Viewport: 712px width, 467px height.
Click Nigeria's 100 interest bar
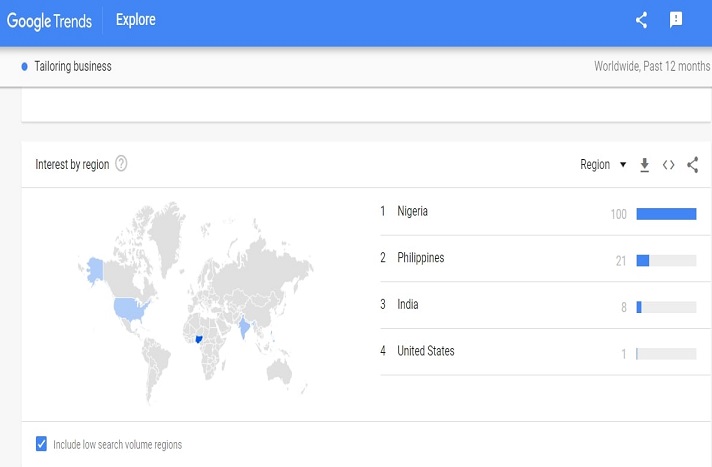point(665,213)
